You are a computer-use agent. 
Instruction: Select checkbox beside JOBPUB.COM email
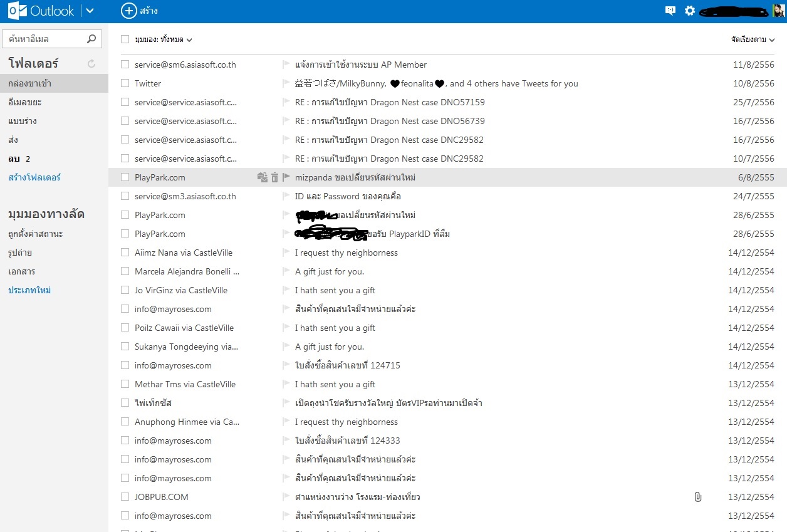click(125, 497)
